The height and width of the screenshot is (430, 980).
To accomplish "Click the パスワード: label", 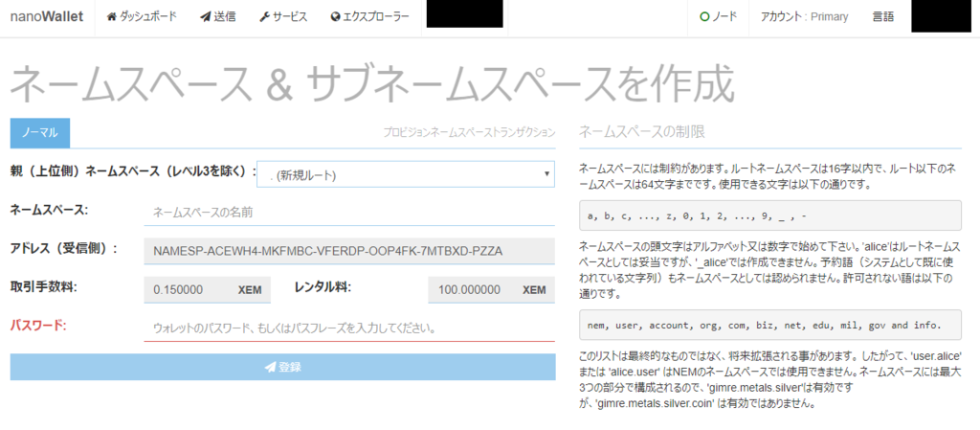I will [x=38, y=325].
